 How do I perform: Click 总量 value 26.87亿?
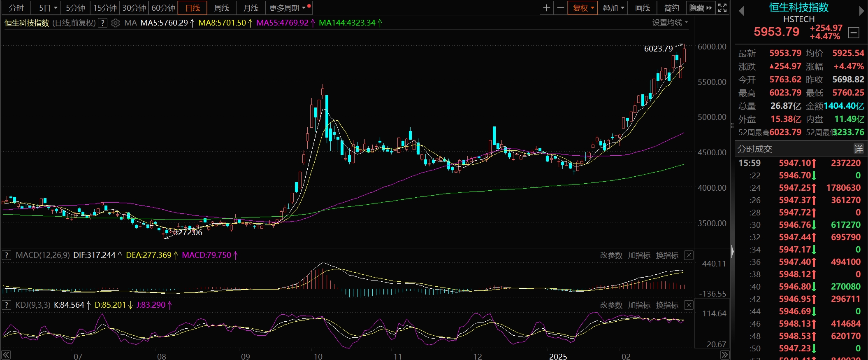[x=786, y=106]
